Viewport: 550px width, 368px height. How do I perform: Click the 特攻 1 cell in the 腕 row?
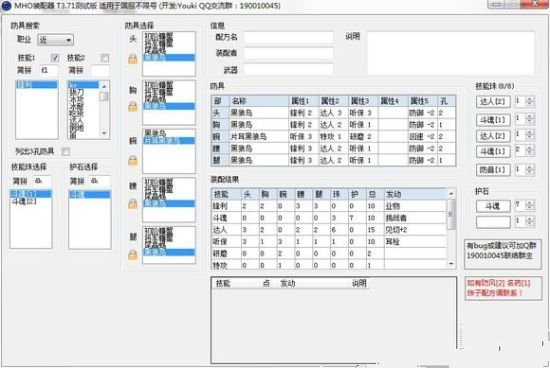(x=333, y=136)
